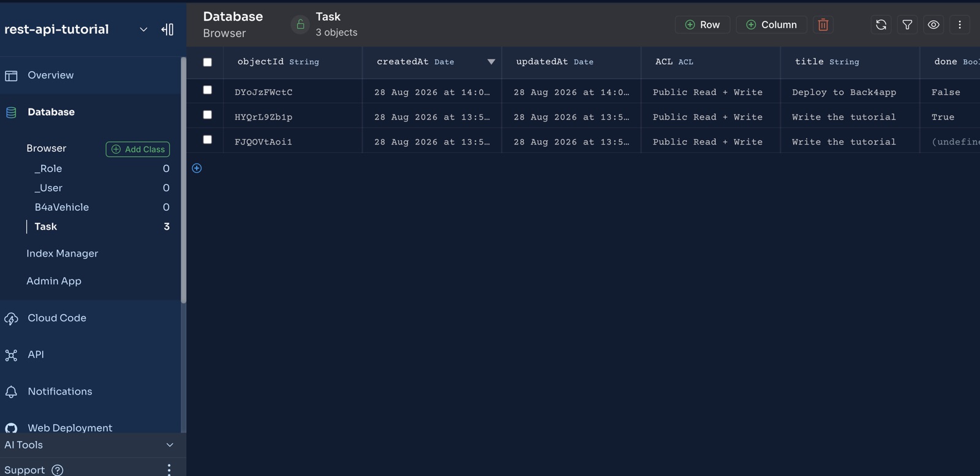Viewport: 980px width, 476px height.
Task: Open the Cloud Code section
Action: (x=57, y=318)
